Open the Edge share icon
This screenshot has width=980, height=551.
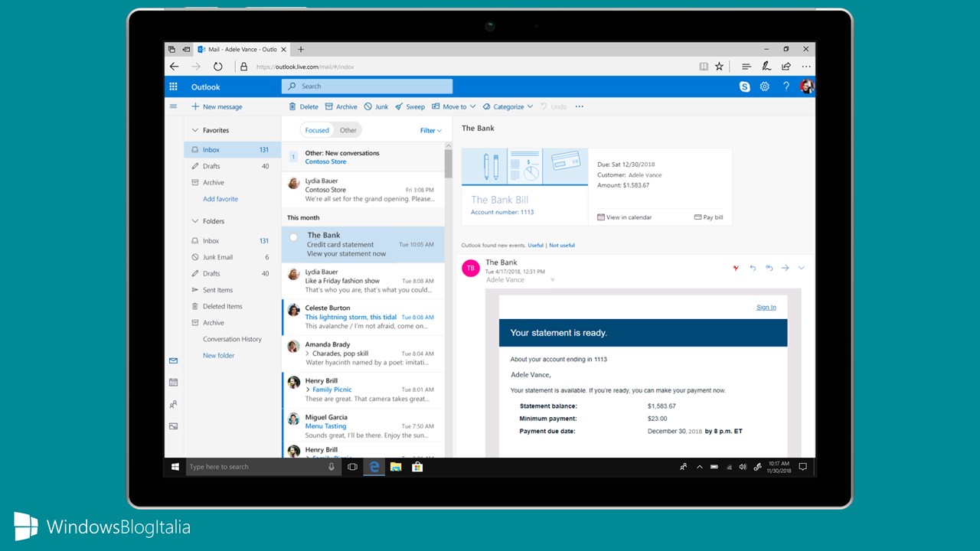pos(786,67)
